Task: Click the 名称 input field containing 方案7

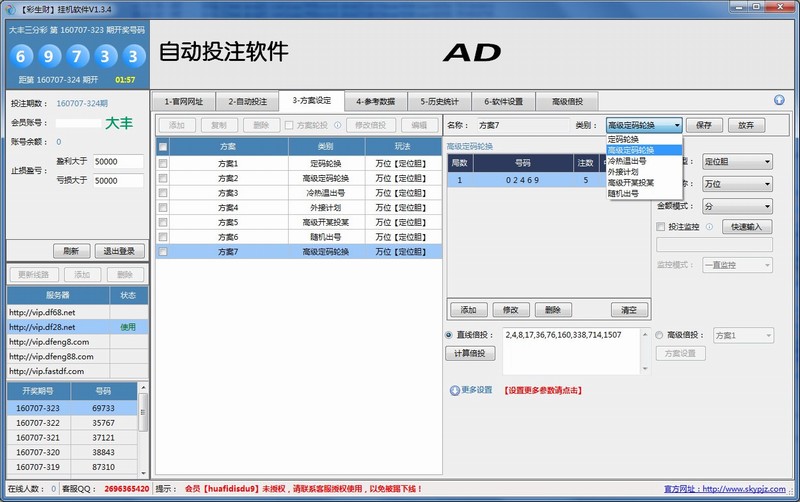Action: pos(520,126)
